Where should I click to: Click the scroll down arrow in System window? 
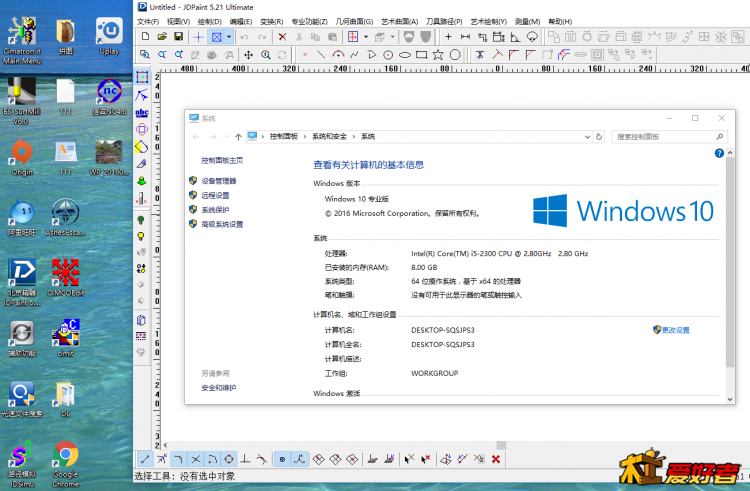730,399
